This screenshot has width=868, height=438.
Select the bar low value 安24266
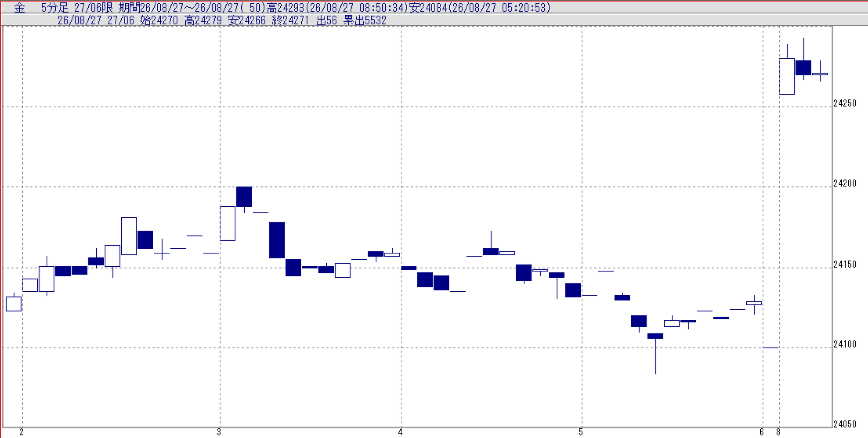247,21
